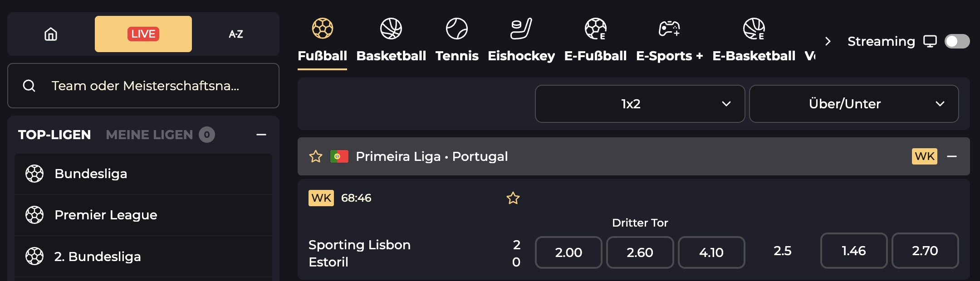The height and width of the screenshot is (281, 980).
Task: Select the Tennis sport icon
Action: point(457,28)
